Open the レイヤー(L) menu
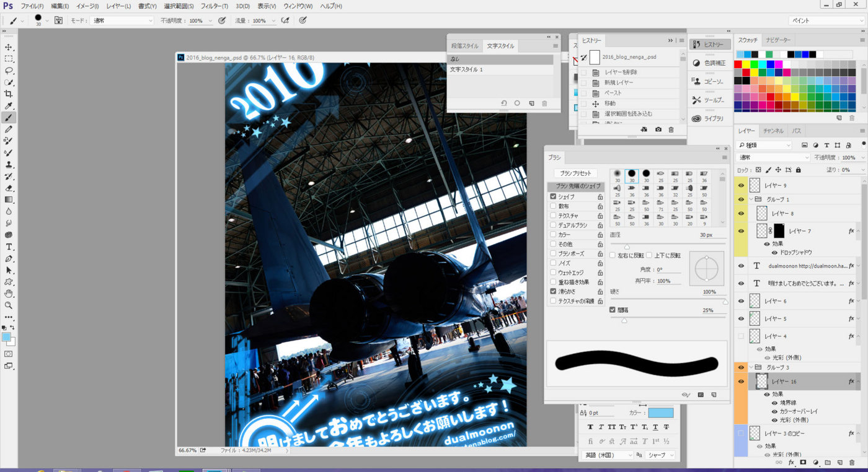 [118, 6]
